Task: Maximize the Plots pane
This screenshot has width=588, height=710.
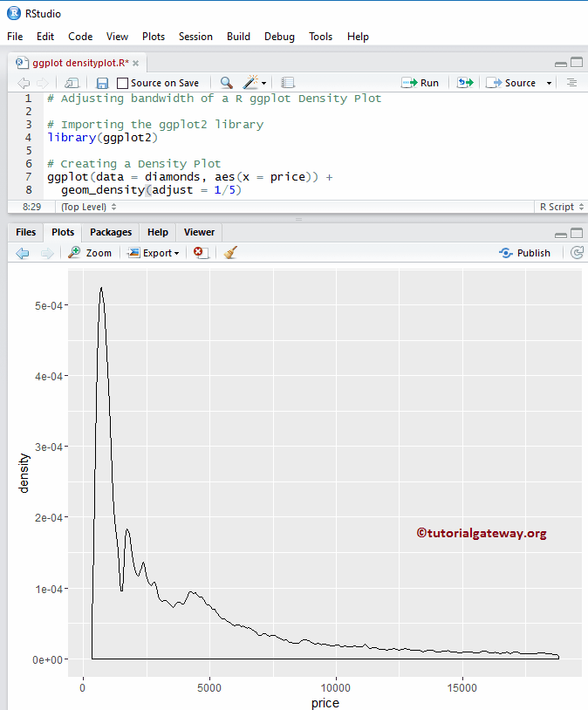Action: coord(577,233)
